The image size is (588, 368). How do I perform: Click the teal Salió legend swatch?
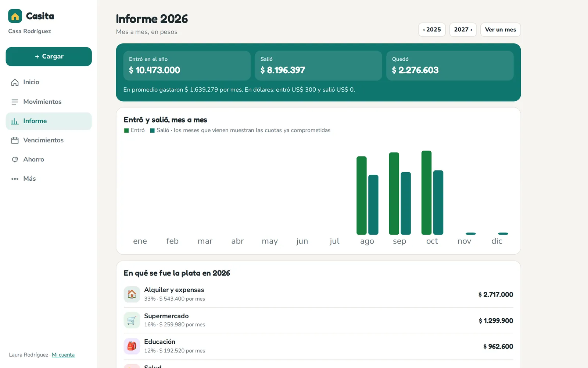(152, 131)
